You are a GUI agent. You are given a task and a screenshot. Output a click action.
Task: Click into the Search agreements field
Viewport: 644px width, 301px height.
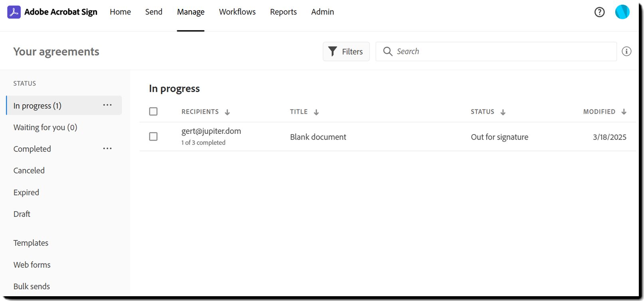pos(496,51)
